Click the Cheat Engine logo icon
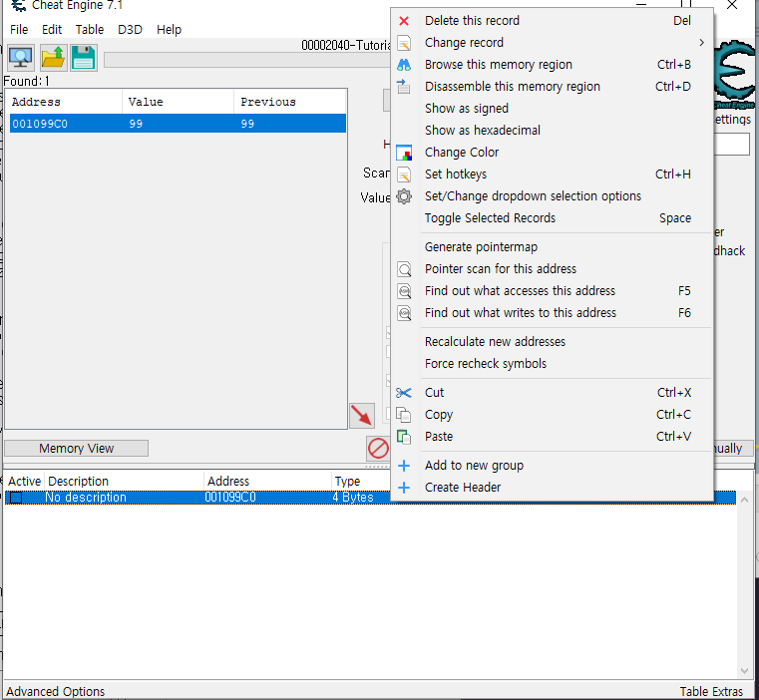The image size is (759, 700). pos(734,73)
